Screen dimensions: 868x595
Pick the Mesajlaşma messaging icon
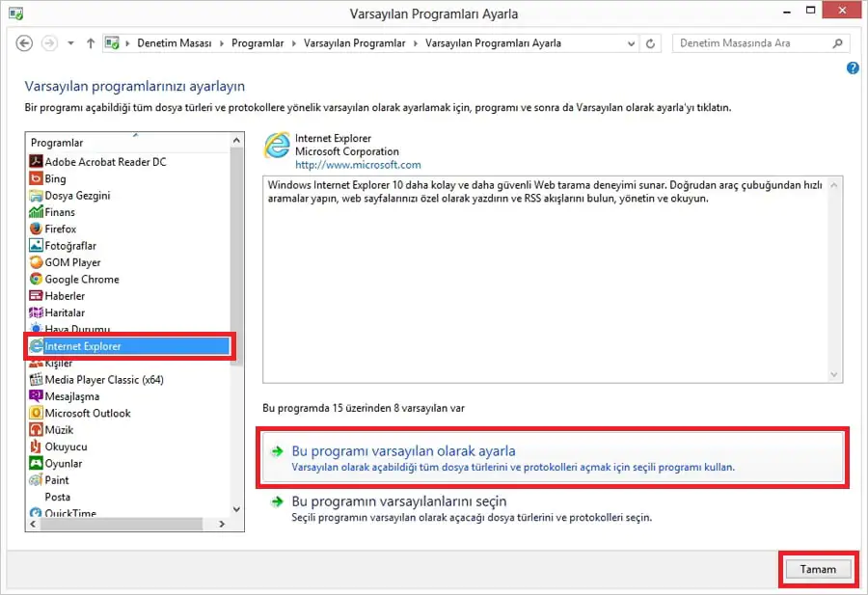click(x=36, y=396)
